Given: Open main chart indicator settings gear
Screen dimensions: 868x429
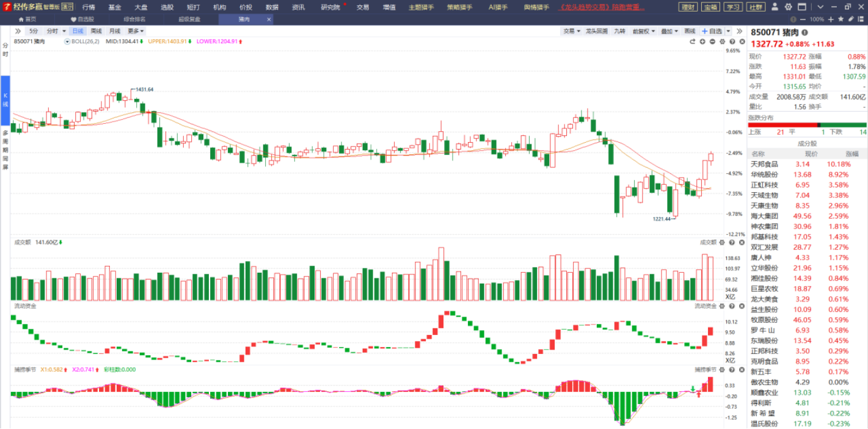Looking at the screenshot, I should pos(722,41).
